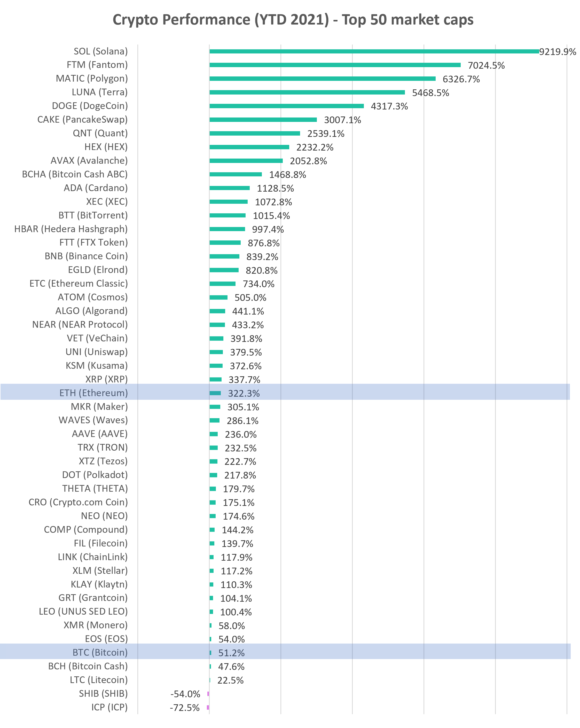Select the 'FIL (Filecoin)' label
Screen dimensions: 580x728
click(101, 543)
